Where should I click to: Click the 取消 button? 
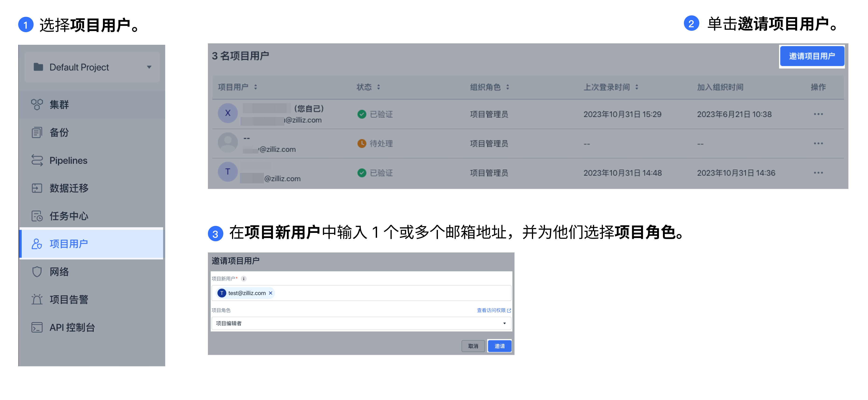click(473, 346)
